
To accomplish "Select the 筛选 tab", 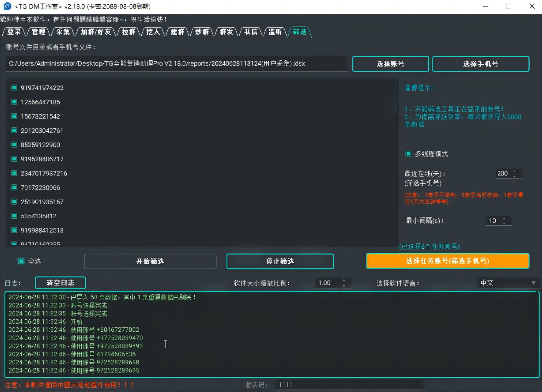I will coord(300,32).
